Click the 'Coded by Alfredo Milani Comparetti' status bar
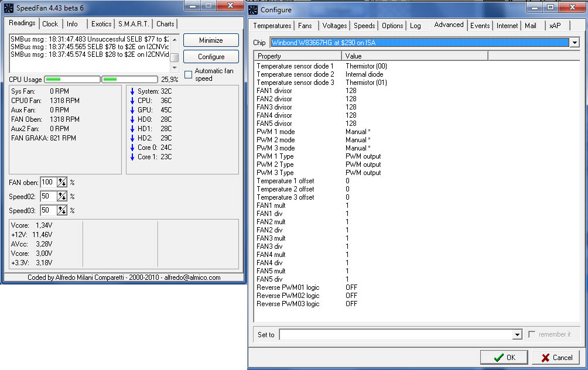 124,277
